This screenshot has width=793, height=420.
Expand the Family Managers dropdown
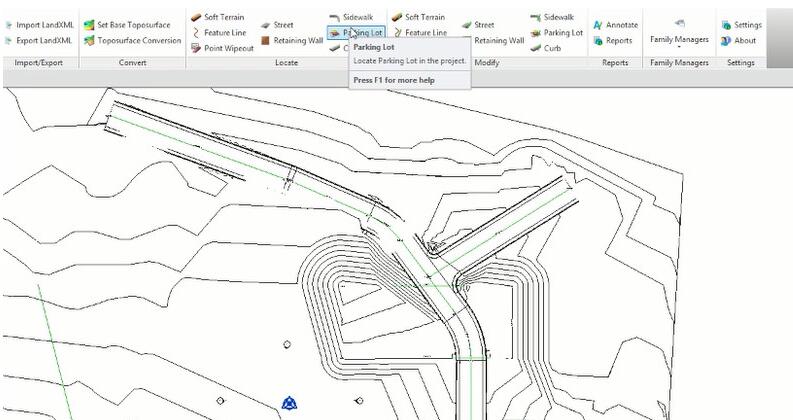pos(679,40)
